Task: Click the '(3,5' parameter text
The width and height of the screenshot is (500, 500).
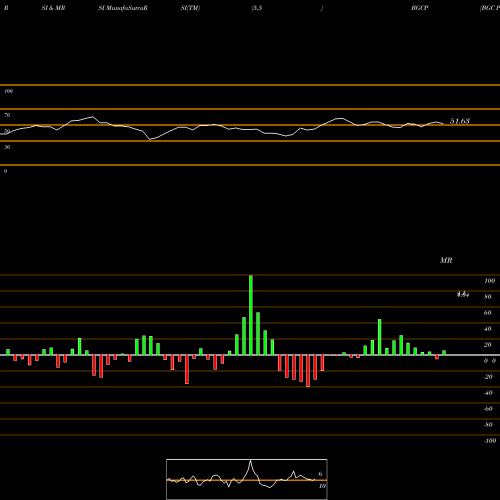Action: [257, 8]
